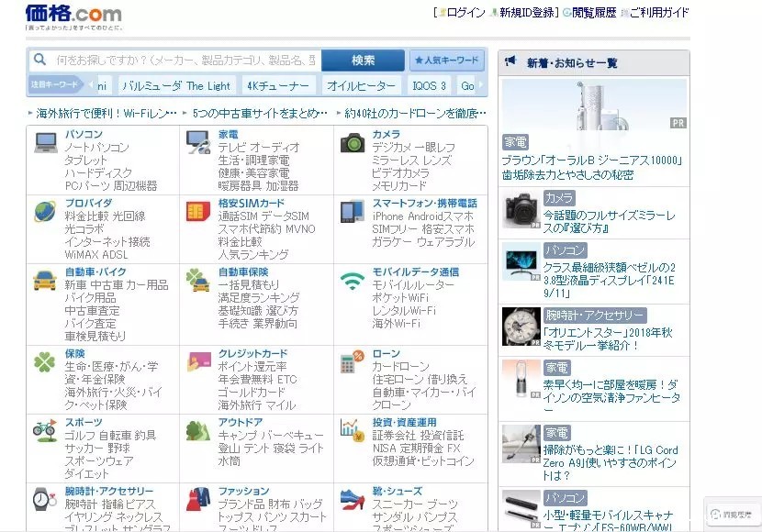762x532 pixels.
Task: Click the search input field
Action: [x=184, y=61]
